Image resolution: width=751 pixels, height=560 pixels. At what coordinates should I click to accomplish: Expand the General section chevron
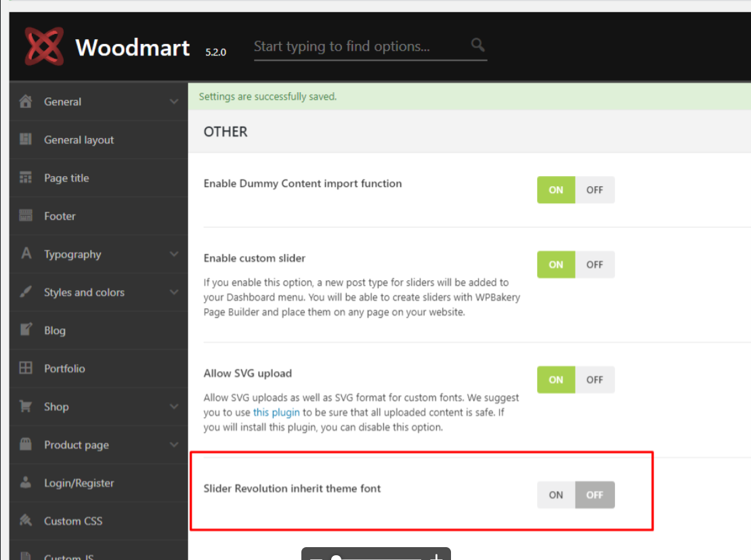pyautogui.click(x=174, y=102)
